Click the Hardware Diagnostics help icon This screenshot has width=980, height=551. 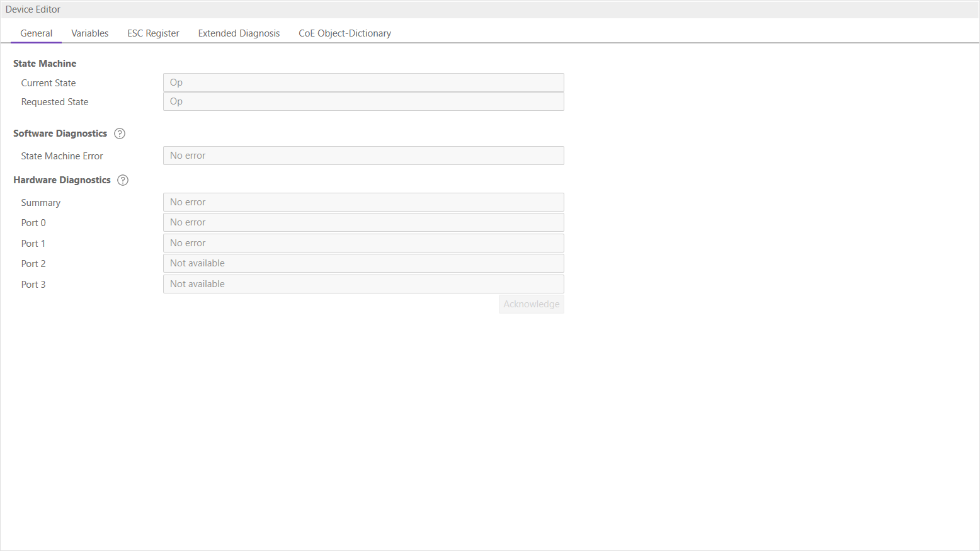pyautogui.click(x=123, y=180)
